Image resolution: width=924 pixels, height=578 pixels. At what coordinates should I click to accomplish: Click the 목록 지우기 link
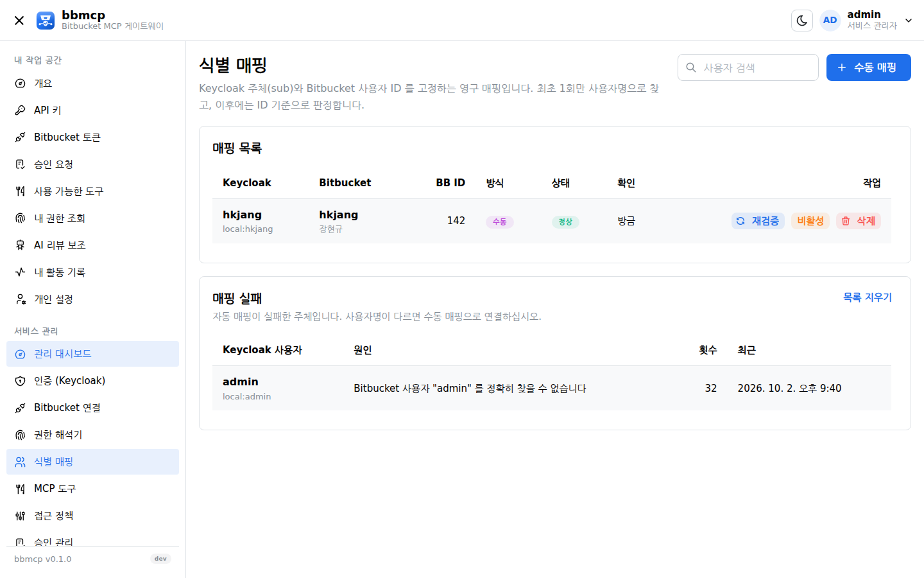tap(868, 297)
